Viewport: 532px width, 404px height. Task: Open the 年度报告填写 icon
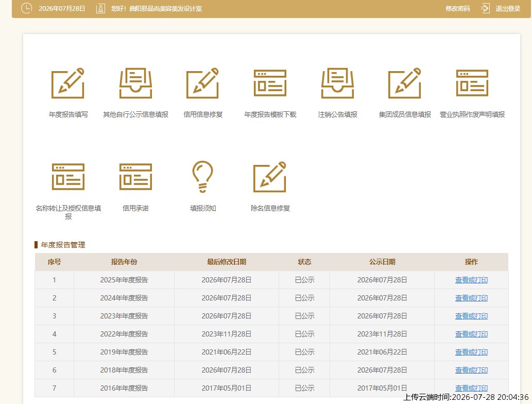pos(68,83)
